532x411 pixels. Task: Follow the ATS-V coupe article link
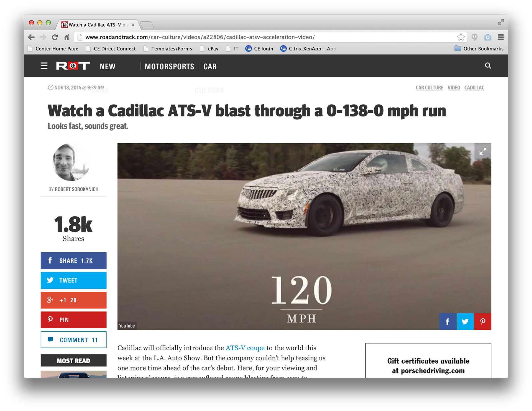(x=245, y=348)
